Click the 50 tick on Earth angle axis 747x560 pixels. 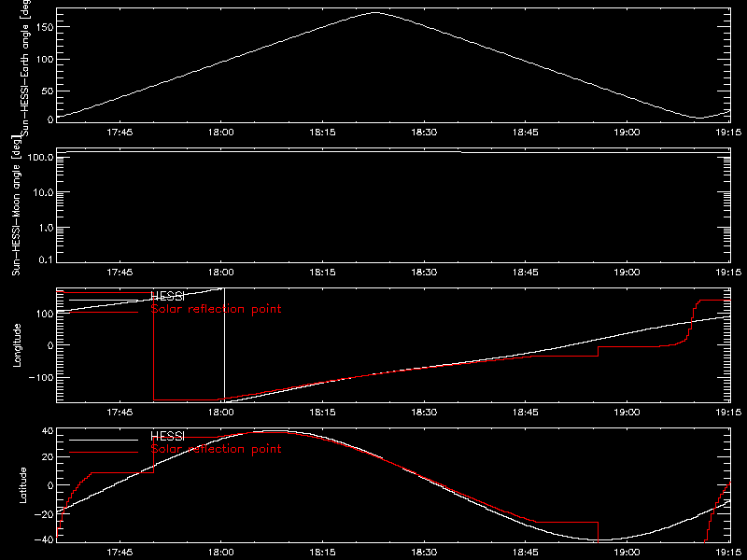coord(48,91)
